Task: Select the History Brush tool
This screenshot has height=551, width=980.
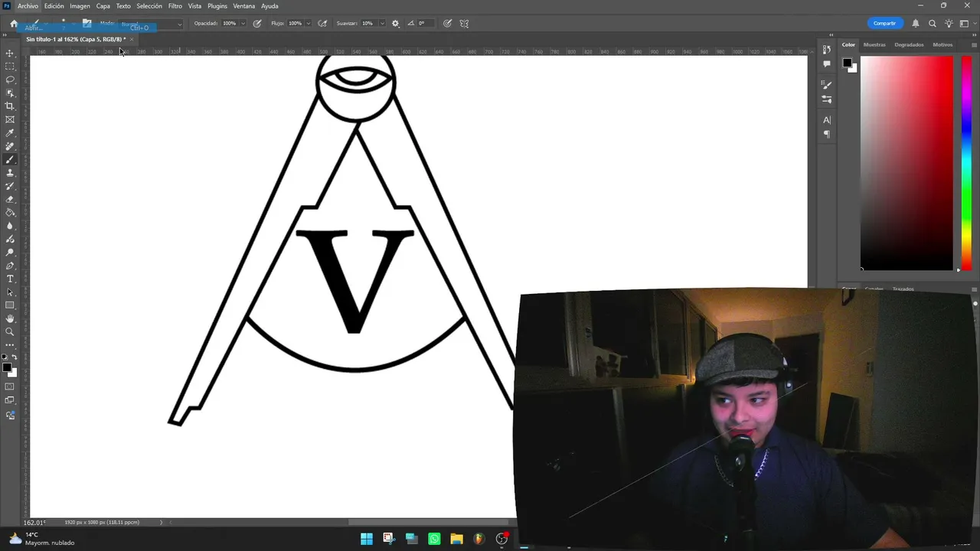Action: 10,186
